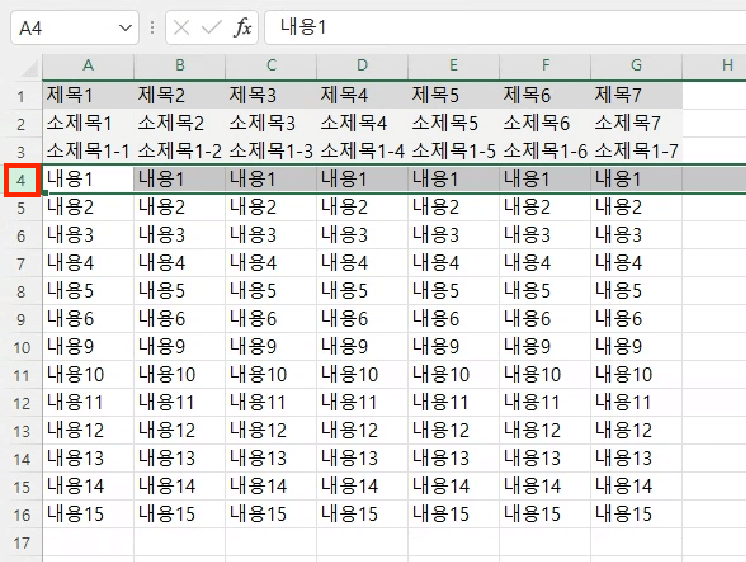Click cell D12 containing 내용11
Screen dimensions: 746x562
pyautogui.click(x=362, y=403)
